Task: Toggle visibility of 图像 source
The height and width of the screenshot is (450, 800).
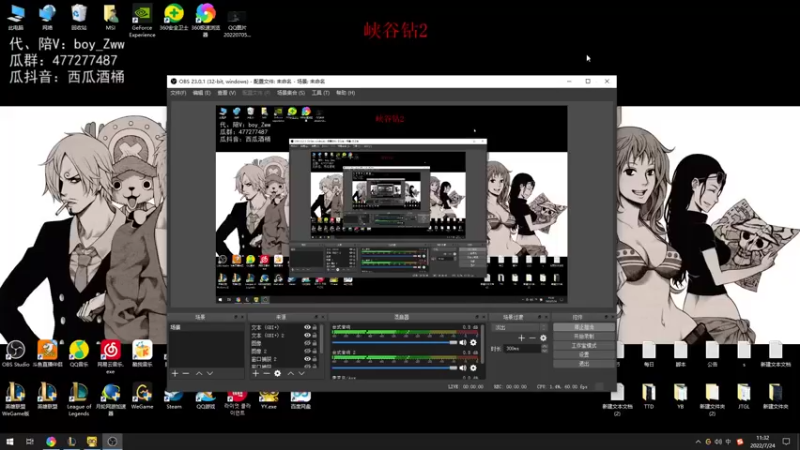Action: (307, 343)
